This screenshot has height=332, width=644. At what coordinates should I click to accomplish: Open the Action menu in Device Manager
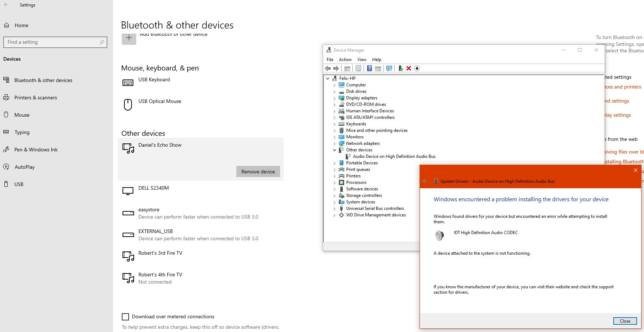click(345, 60)
